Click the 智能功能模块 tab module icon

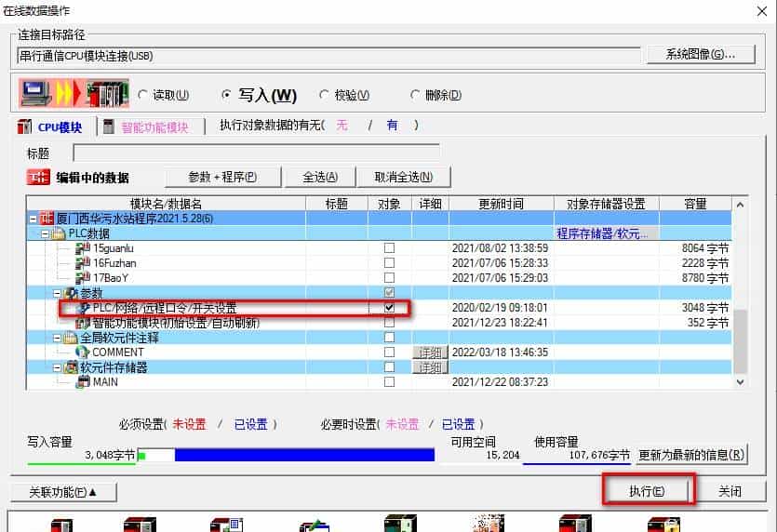(109, 126)
